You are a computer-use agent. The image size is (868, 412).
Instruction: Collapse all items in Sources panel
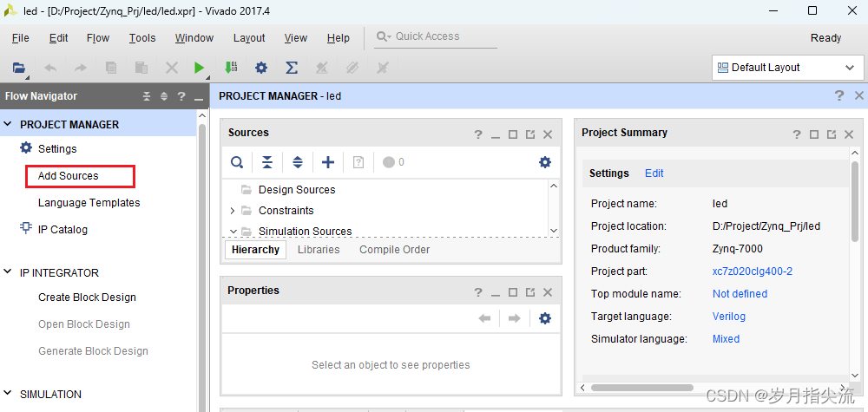tap(267, 162)
